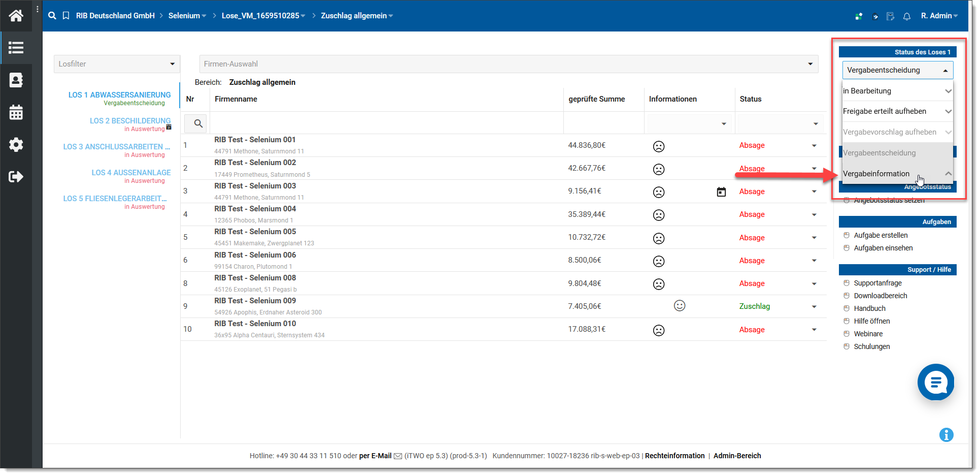
Task: Click the sad smiley of Selenium 002
Action: [x=659, y=169]
